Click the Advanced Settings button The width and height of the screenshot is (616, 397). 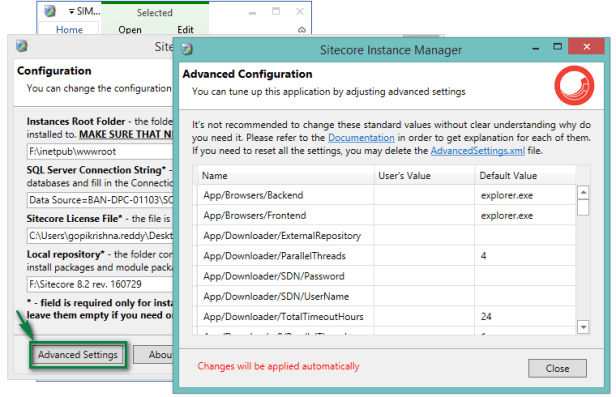click(x=78, y=355)
